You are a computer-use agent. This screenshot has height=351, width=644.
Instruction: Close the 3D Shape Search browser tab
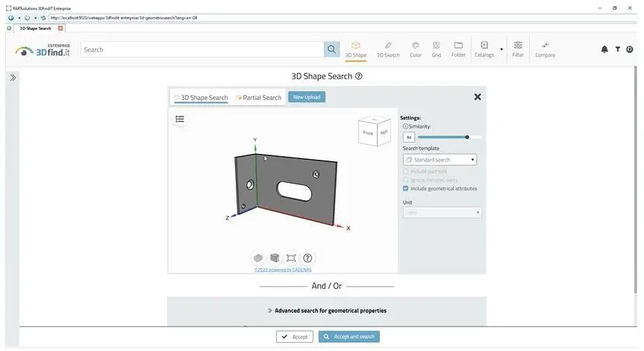click(60, 28)
